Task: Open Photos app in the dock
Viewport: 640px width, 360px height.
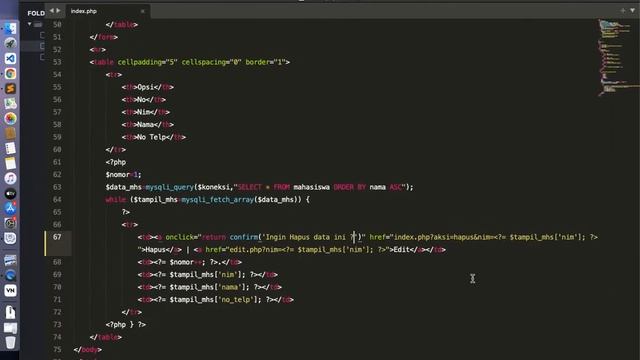Action: (11, 118)
